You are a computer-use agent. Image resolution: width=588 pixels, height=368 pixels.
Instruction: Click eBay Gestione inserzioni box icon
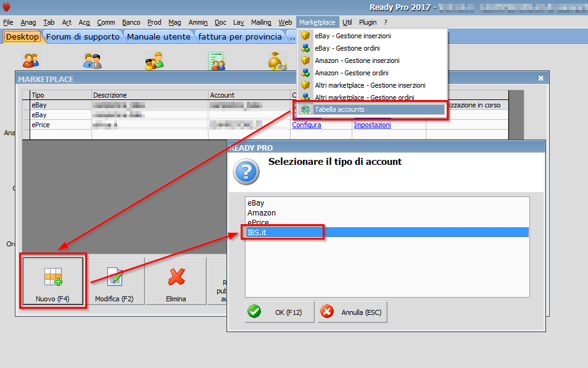[305, 36]
